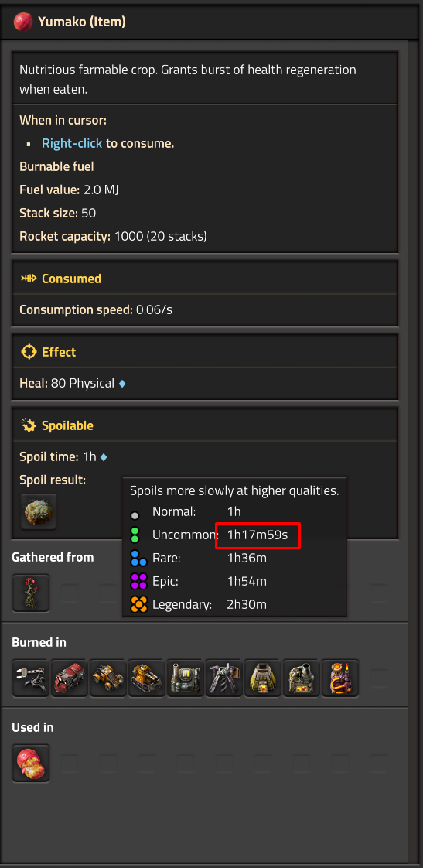Open the Yumako tree in Gathered from

pos(31,593)
